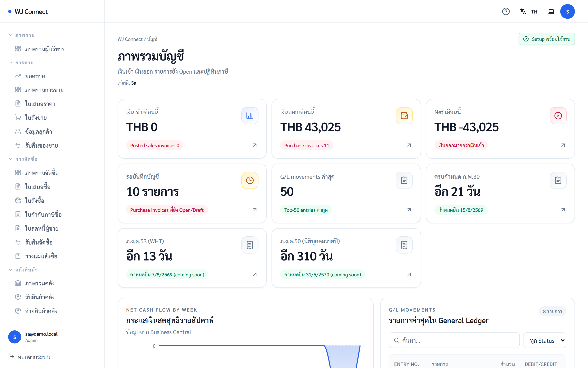The height and width of the screenshot is (368, 588).
Task: Open arrow link on รอบันทึกบัญชี card
Action: [x=255, y=210]
